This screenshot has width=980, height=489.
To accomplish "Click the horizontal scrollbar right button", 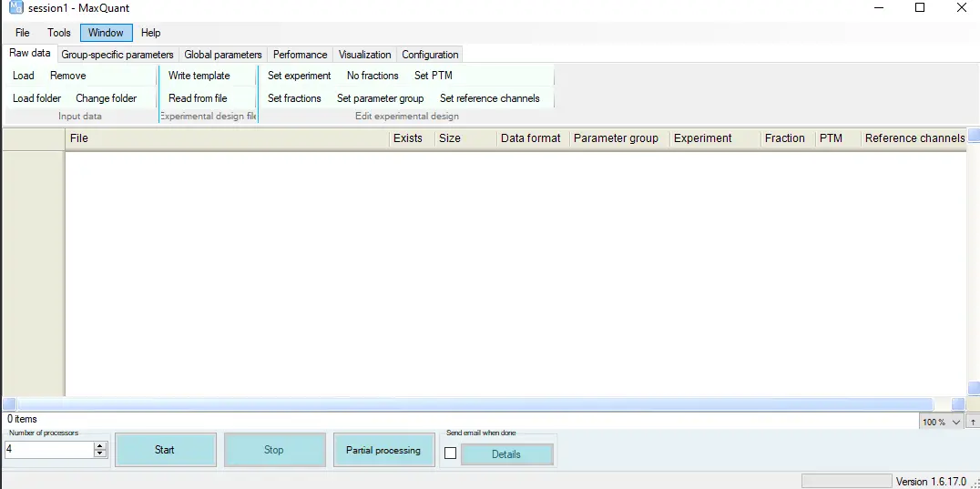I will coord(959,404).
